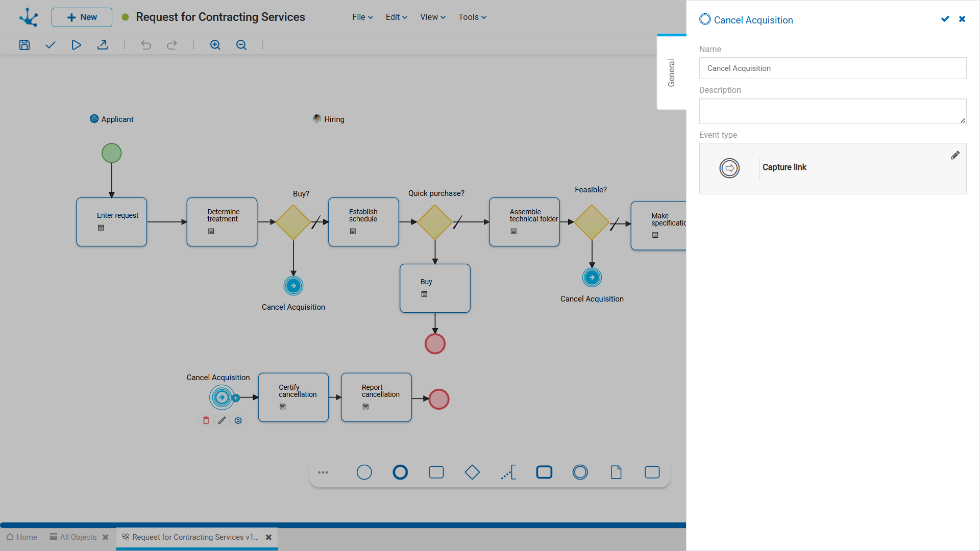
Task: Edit selected event with pencil icon
Action: [222, 420]
